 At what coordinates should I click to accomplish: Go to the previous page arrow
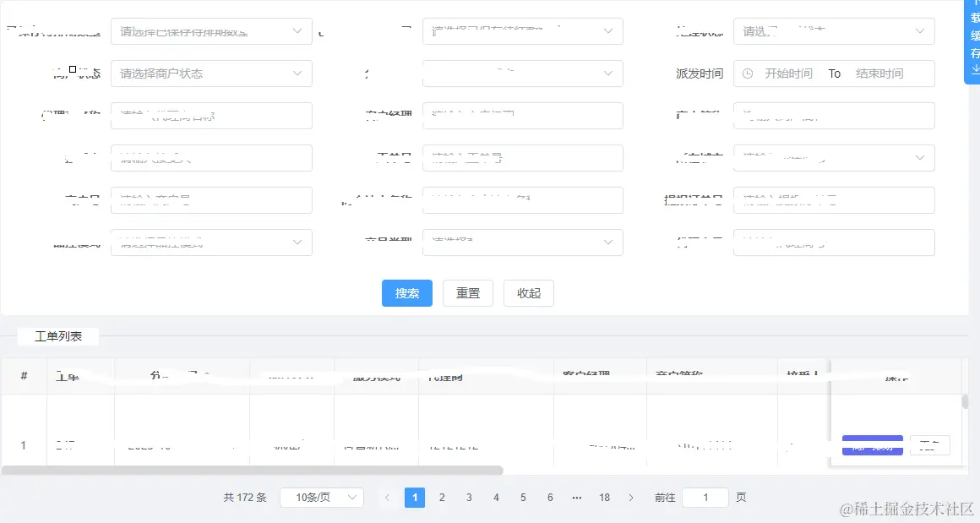pyautogui.click(x=388, y=498)
